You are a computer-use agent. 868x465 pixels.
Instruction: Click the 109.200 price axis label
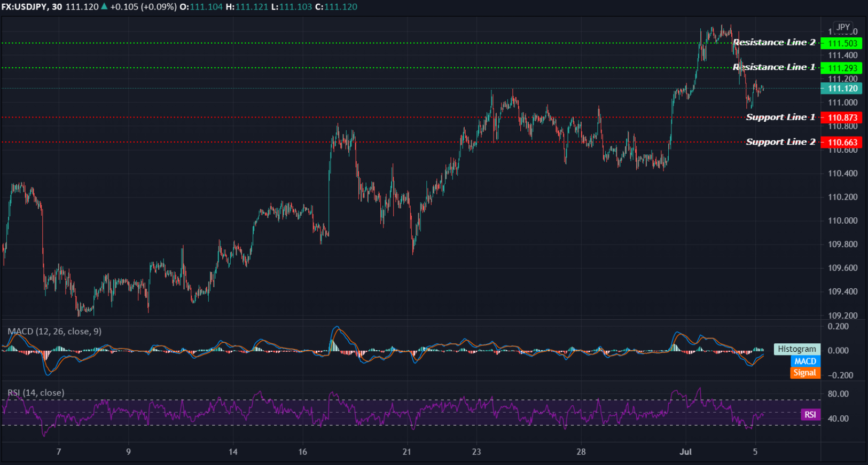pos(843,316)
